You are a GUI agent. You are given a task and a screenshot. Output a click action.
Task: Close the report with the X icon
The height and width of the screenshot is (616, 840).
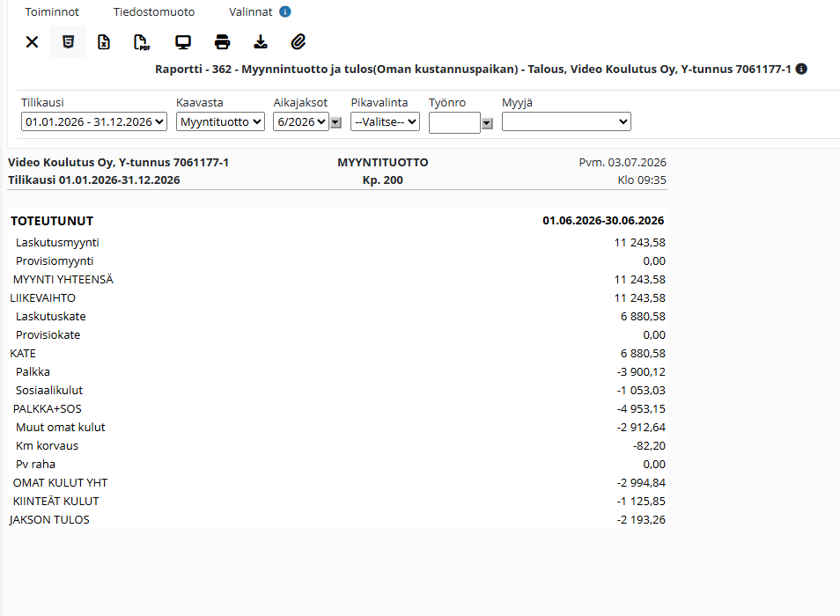[33, 41]
